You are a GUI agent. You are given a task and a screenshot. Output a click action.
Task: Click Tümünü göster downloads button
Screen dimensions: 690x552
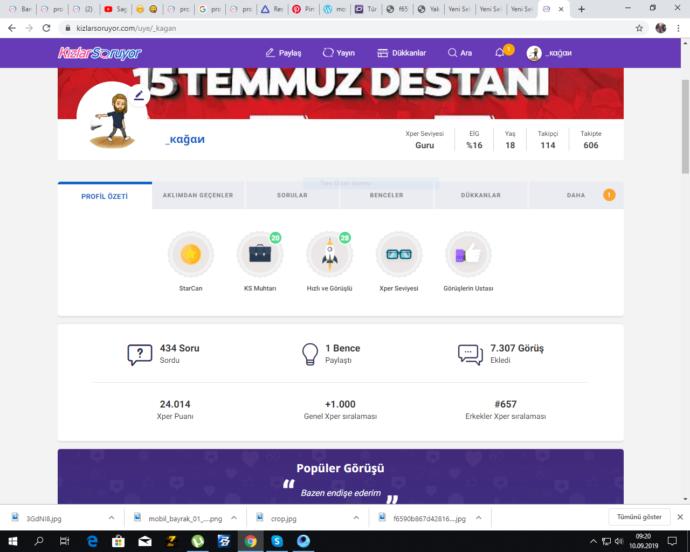(639, 517)
